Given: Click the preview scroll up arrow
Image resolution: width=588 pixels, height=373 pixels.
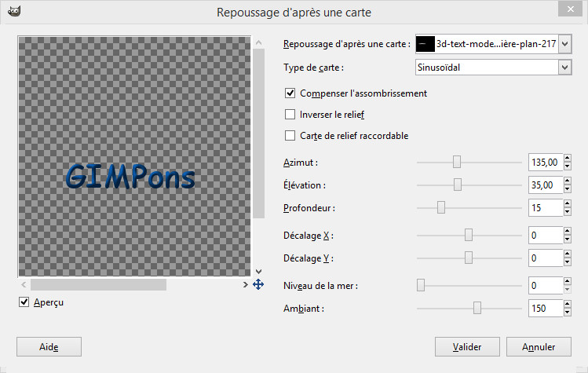Looking at the screenshot, I should tap(258, 42).
